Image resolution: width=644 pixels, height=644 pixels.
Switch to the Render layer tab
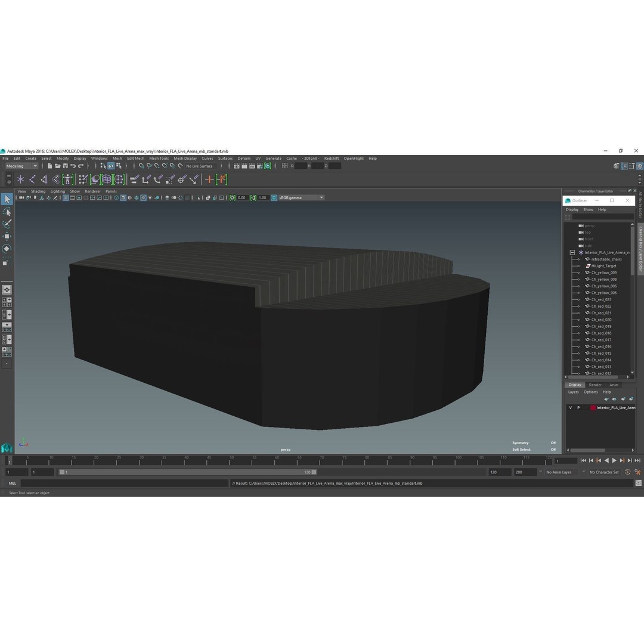[595, 385]
